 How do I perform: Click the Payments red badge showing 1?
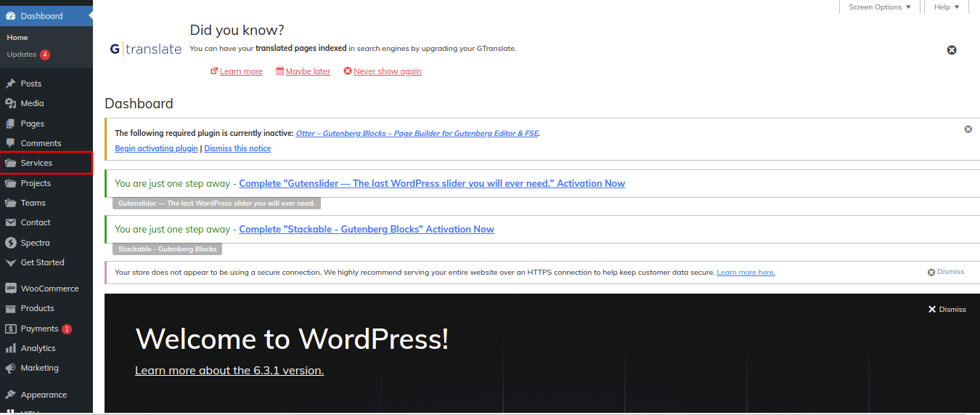click(x=67, y=329)
